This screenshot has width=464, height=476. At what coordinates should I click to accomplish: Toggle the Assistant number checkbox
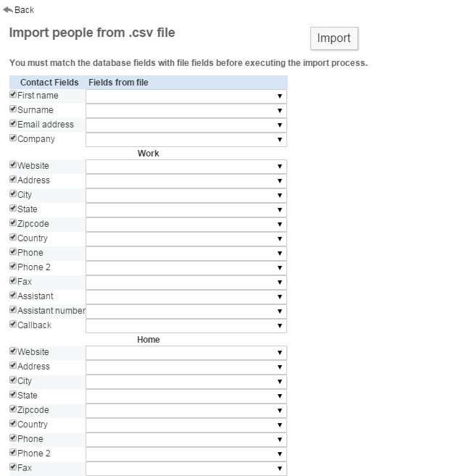point(13,310)
